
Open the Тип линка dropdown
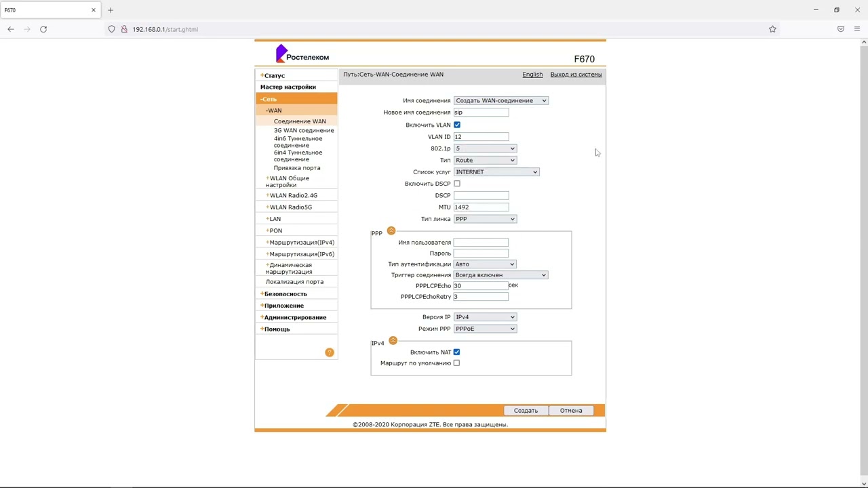[485, 219]
